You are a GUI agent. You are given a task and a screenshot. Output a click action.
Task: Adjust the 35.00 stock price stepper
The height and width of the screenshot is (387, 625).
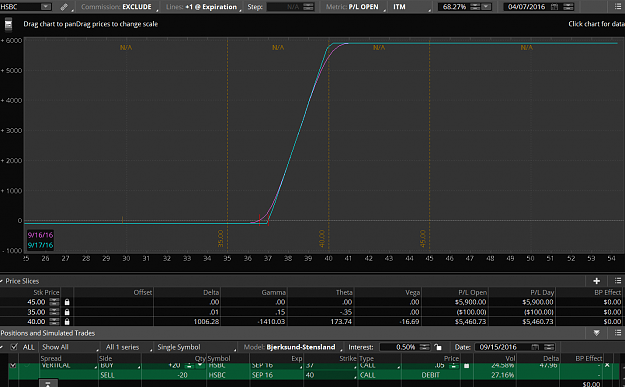[54, 312]
